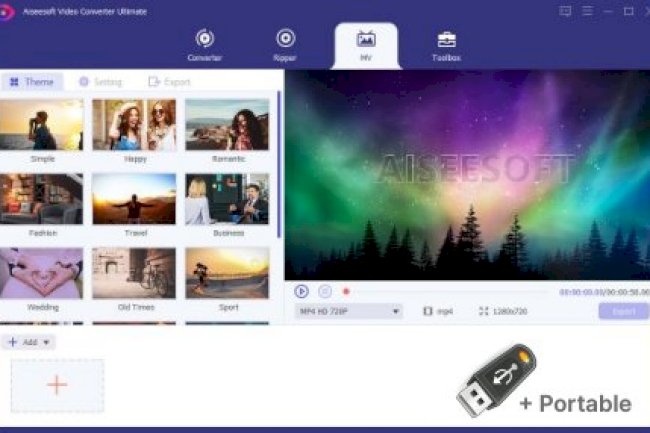
Task: Choose the Romantic theme thumbnail
Action: coord(227,125)
